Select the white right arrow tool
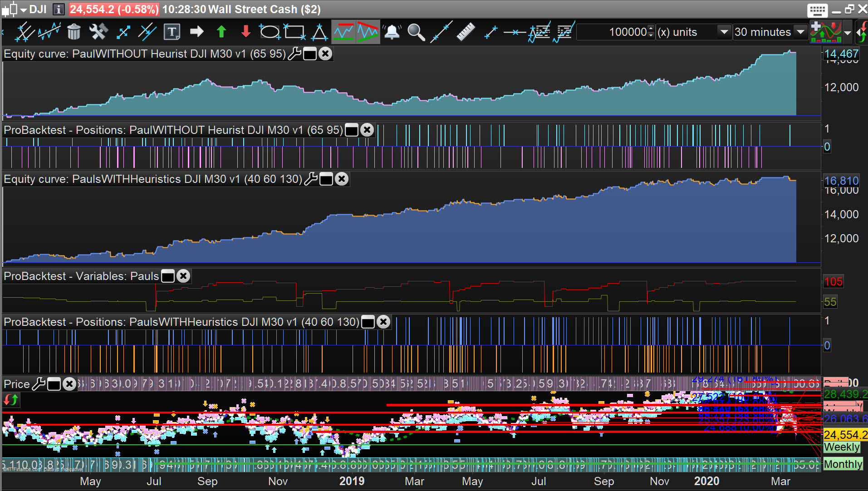Screen dimensions: 868x491 196,32
